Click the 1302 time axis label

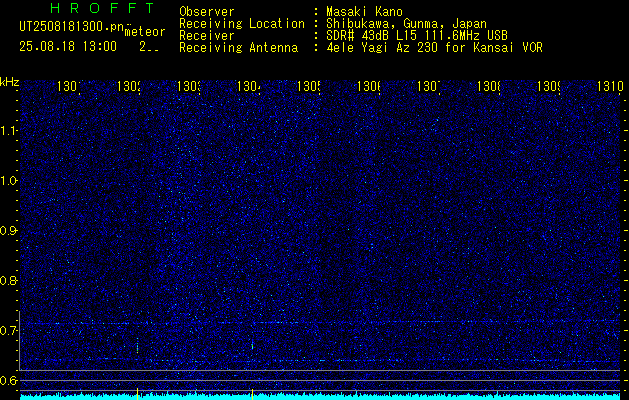[x=129, y=86]
